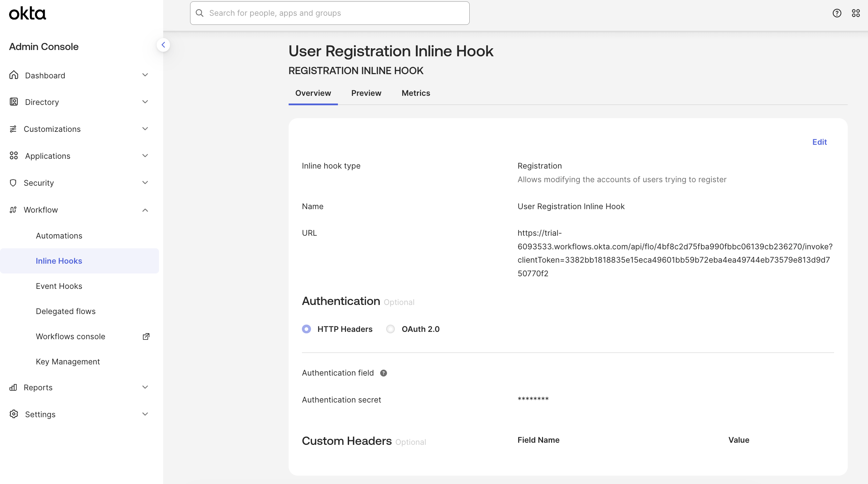Click the Reports chart icon
The width and height of the screenshot is (868, 484).
tap(13, 387)
